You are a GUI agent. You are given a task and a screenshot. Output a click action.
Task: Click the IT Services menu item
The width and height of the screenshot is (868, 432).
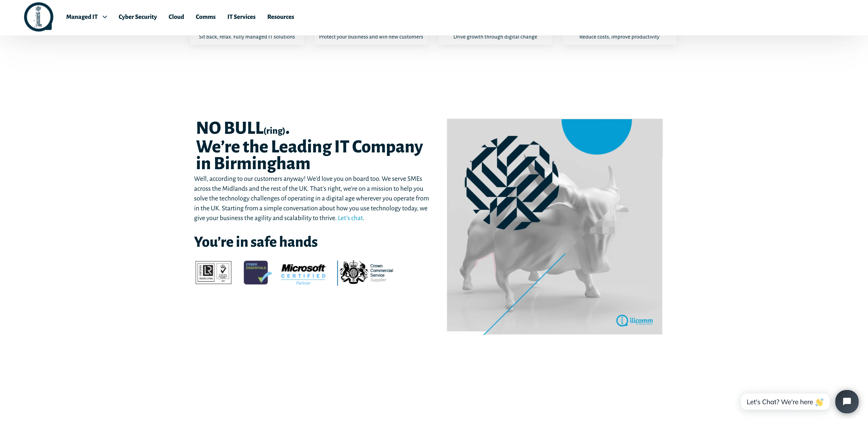pyautogui.click(x=241, y=17)
